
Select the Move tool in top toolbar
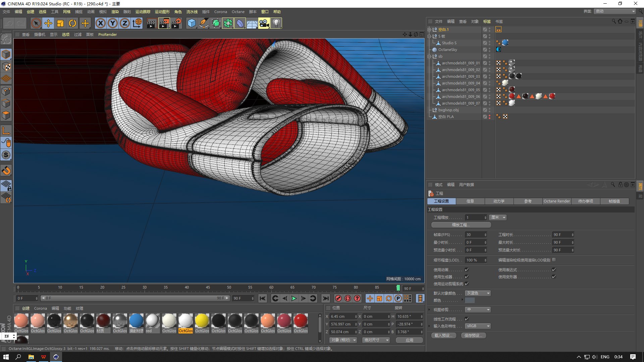click(48, 23)
